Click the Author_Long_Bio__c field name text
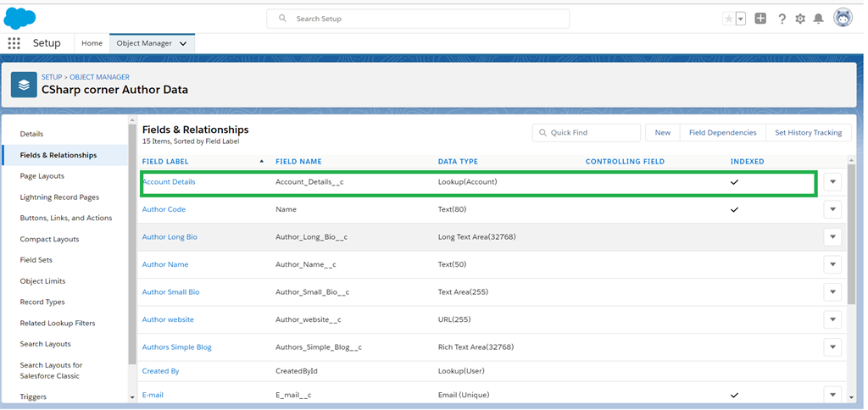Screen dimensions: 868x410 pyautogui.click(x=311, y=237)
